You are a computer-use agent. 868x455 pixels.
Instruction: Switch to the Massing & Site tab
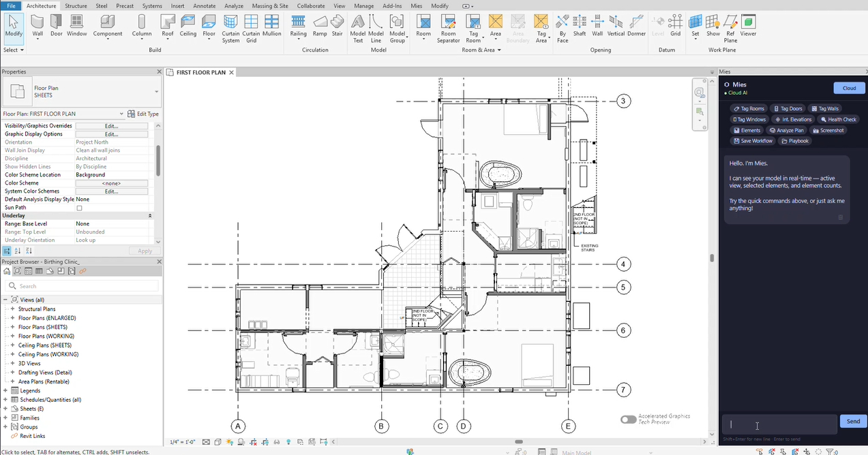(270, 5)
